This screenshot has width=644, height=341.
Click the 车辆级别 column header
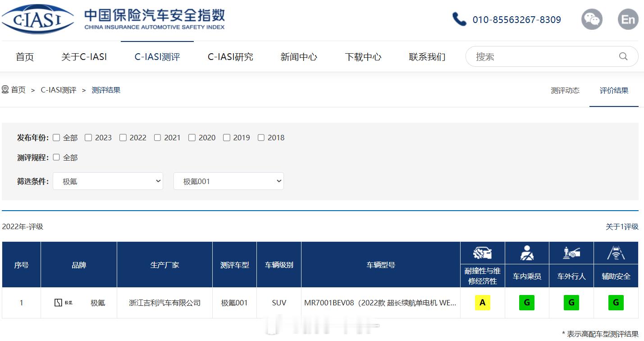click(279, 265)
